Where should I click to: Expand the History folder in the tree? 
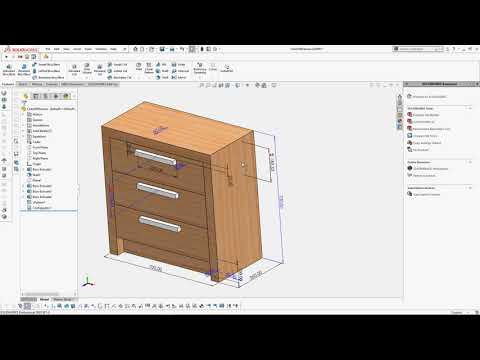[24, 114]
